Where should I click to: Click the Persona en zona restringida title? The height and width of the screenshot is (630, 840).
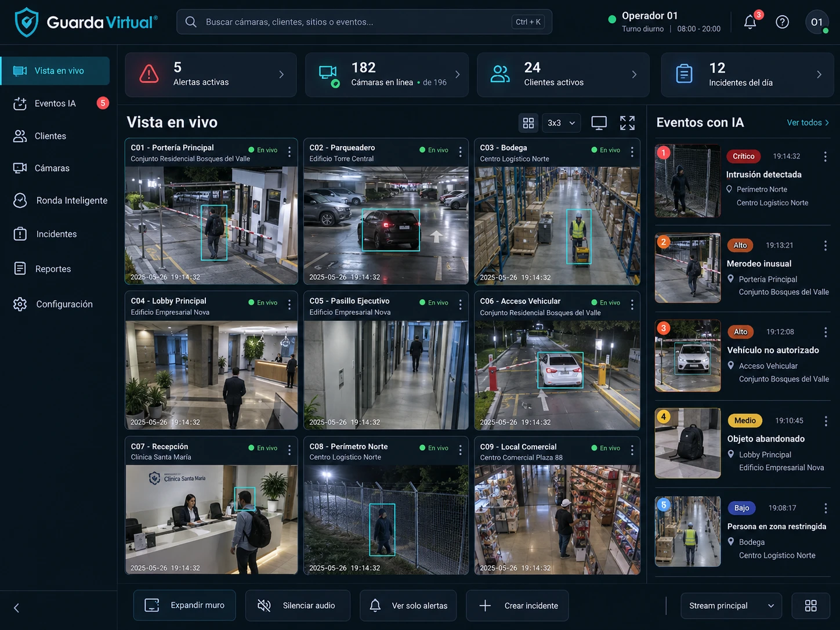click(x=777, y=526)
